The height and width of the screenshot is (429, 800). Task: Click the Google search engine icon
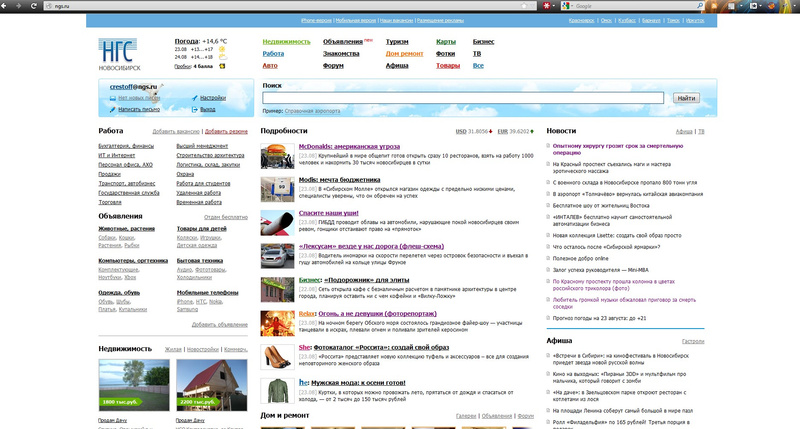[x=568, y=5]
